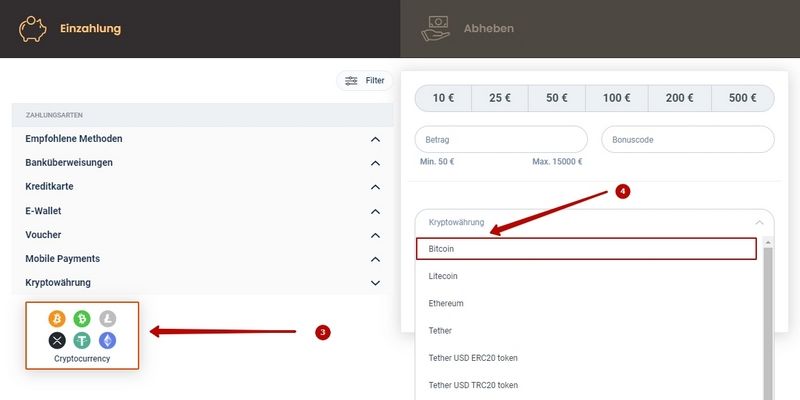Open the Filter options
The image size is (800, 400).
pos(365,80)
